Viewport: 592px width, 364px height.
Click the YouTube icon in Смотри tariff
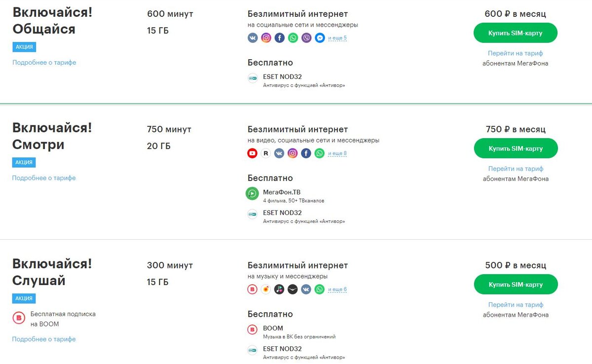253,153
